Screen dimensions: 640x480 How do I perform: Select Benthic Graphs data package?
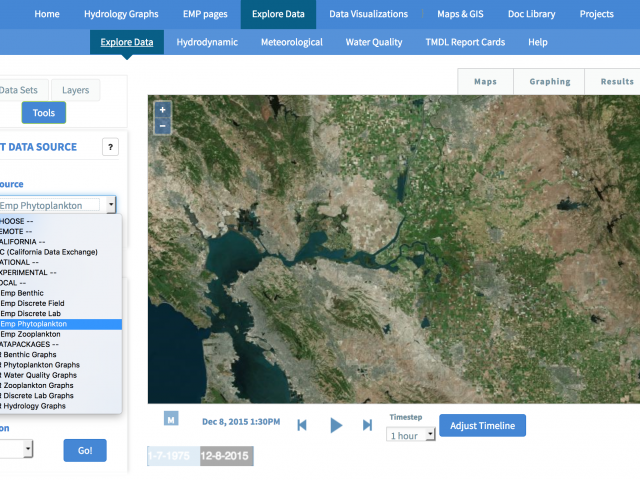(x=61, y=354)
